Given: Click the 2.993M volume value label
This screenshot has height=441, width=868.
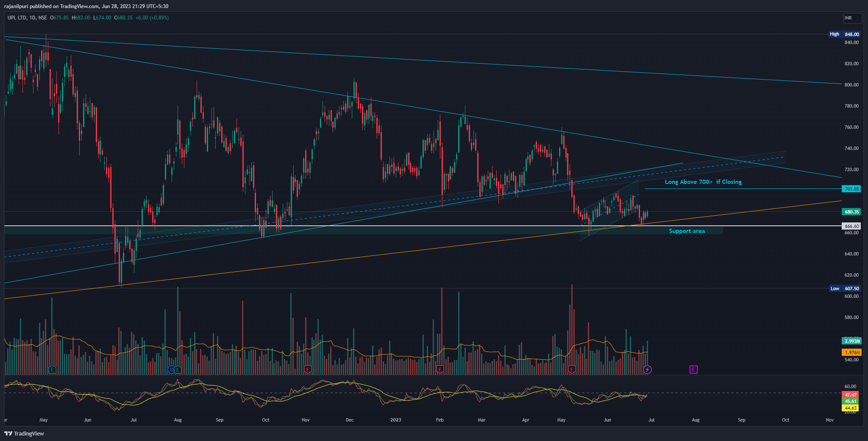Looking at the screenshot, I should pos(852,341).
